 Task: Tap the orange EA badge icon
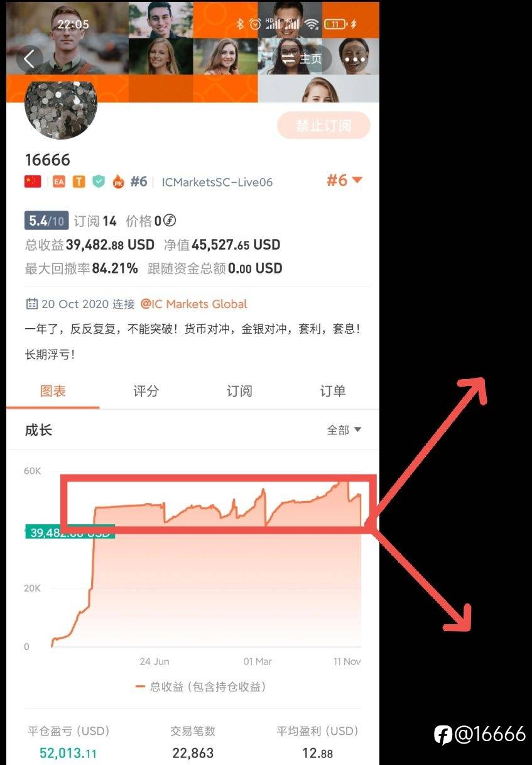pyautogui.click(x=59, y=182)
